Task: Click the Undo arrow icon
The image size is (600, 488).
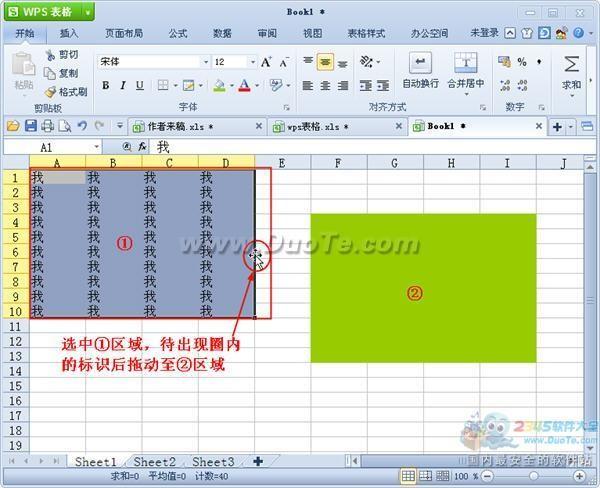Action: click(x=82, y=126)
